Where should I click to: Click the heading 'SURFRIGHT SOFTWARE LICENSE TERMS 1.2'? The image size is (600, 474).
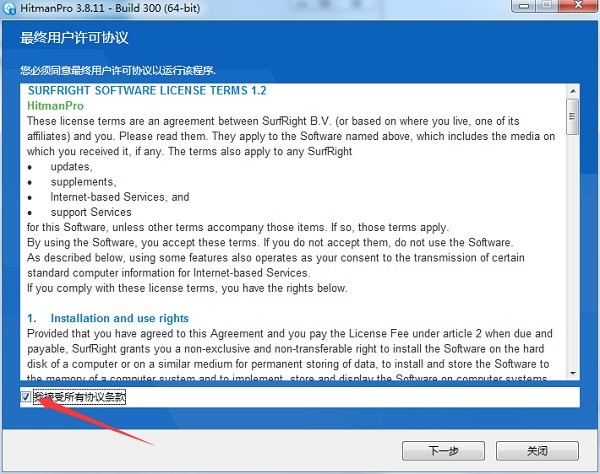point(147,91)
